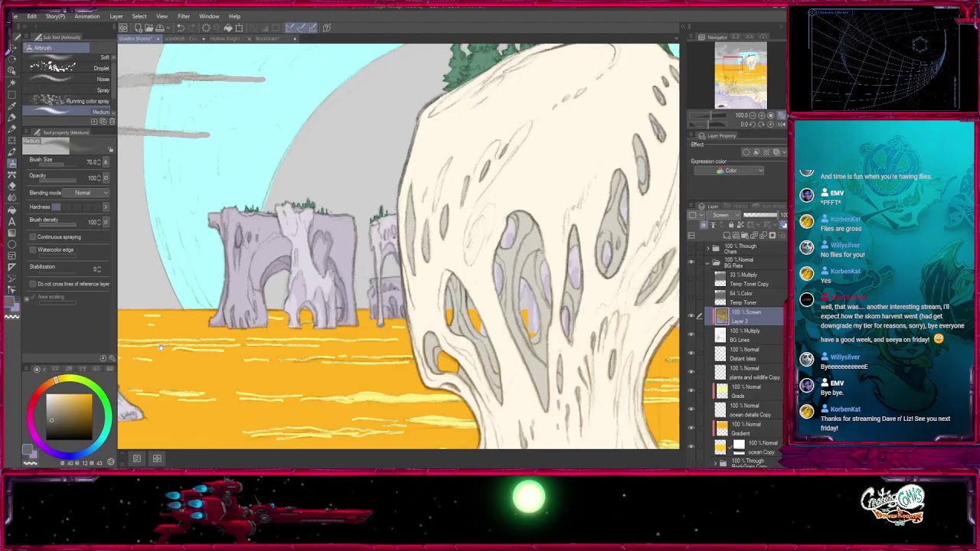Hide the Gradient layer

click(691, 429)
